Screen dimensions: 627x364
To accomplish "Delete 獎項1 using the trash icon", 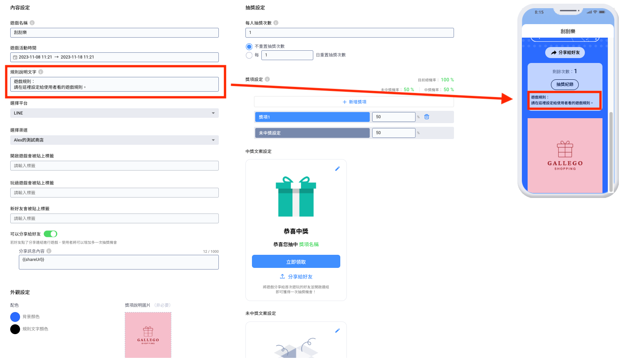I will [x=427, y=117].
